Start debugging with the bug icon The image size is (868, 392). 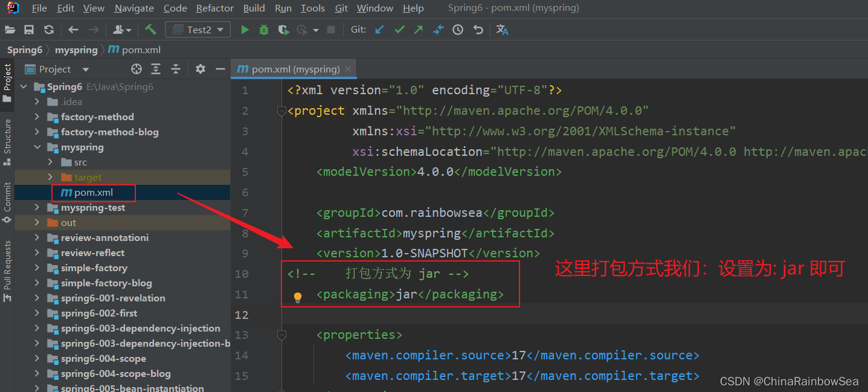click(264, 30)
